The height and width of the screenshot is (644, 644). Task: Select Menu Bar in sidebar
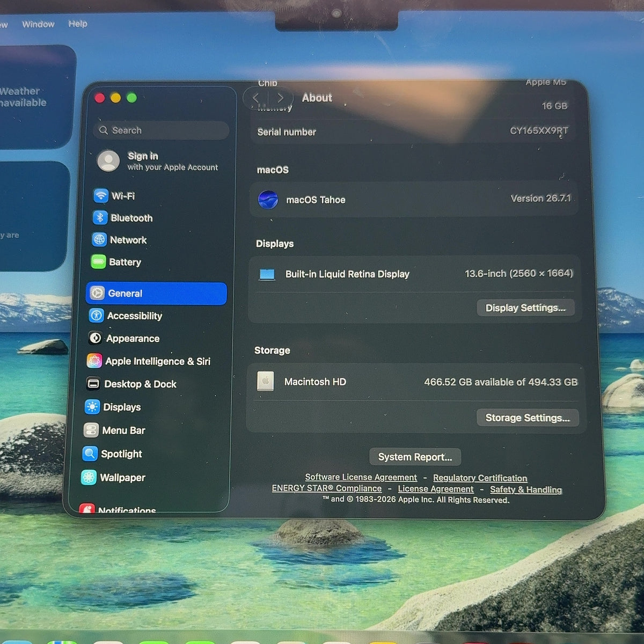(x=114, y=430)
